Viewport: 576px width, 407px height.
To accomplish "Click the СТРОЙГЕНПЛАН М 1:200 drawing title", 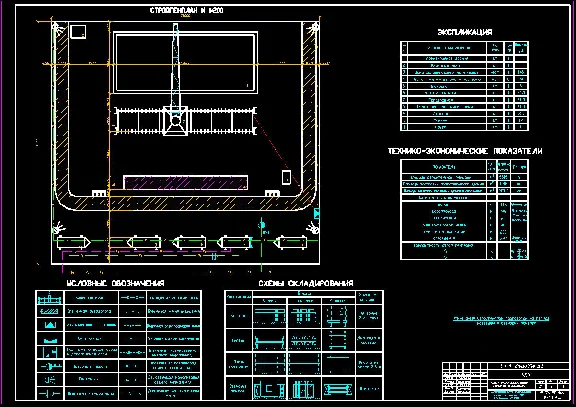I will click(x=187, y=11).
